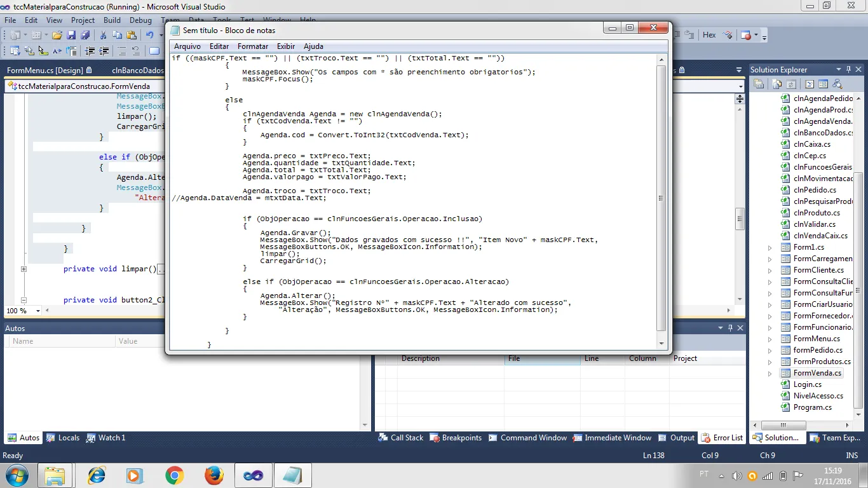This screenshot has height=488, width=868.
Task: Switch to the Locals tab
Action: [63, 438]
